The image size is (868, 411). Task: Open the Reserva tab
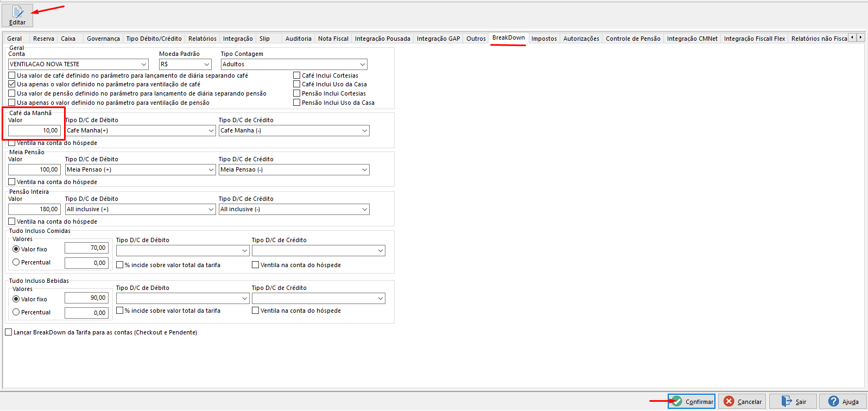tap(43, 39)
